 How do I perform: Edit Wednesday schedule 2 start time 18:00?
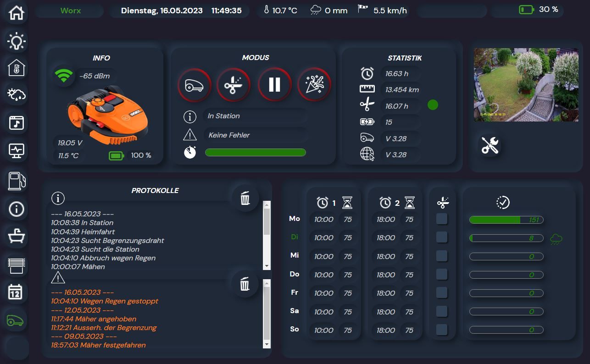(x=385, y=256)
